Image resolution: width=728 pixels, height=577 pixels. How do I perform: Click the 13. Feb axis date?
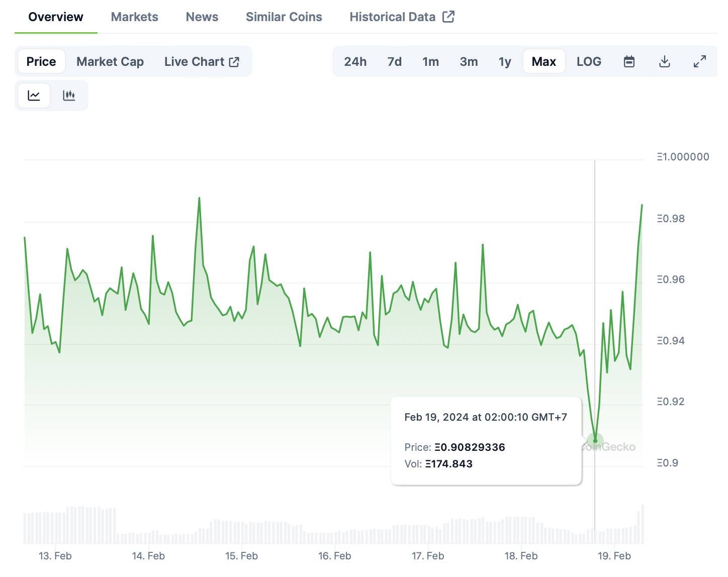coord(55,556)
